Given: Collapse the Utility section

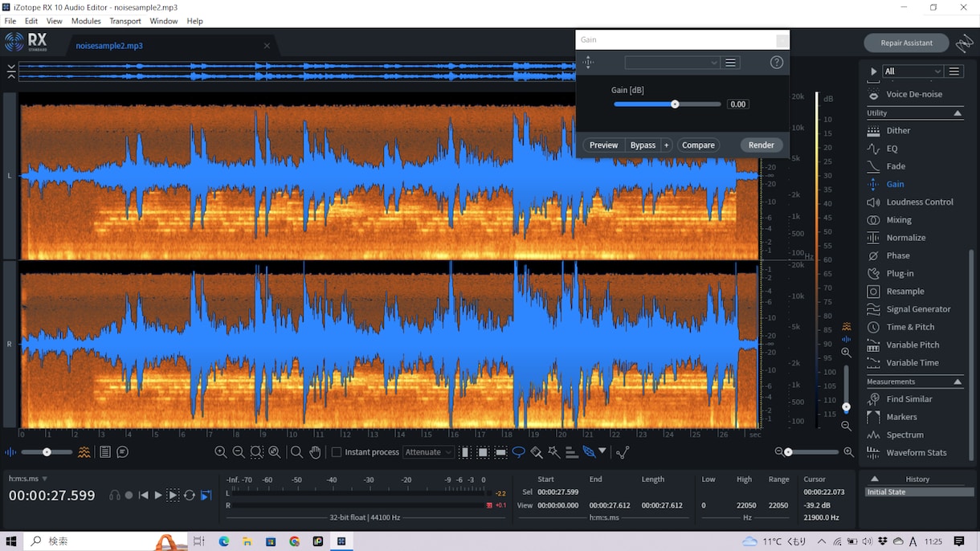Looking at the screenshot, I should coord(958,113).
